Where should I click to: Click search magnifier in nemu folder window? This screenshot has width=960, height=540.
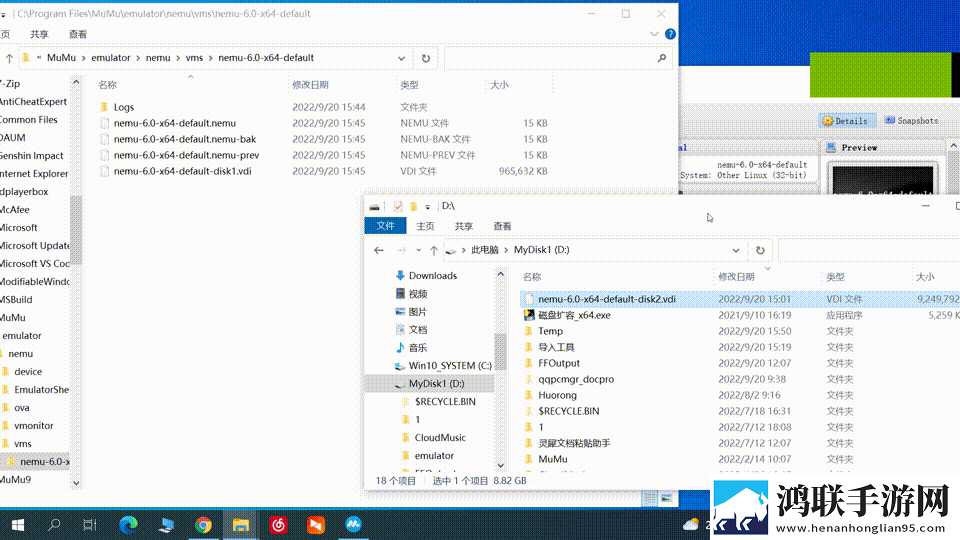[x=662, y=58]
